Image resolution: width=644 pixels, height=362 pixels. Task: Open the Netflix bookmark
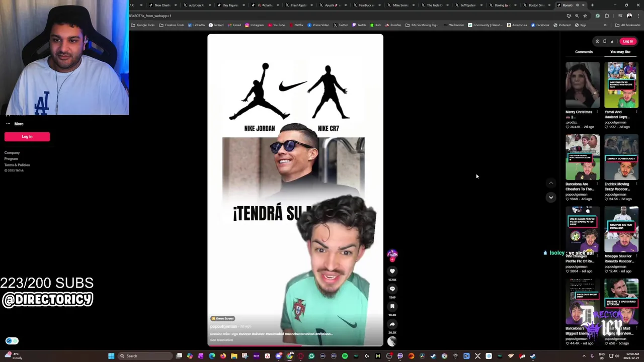tap(297, 25)
